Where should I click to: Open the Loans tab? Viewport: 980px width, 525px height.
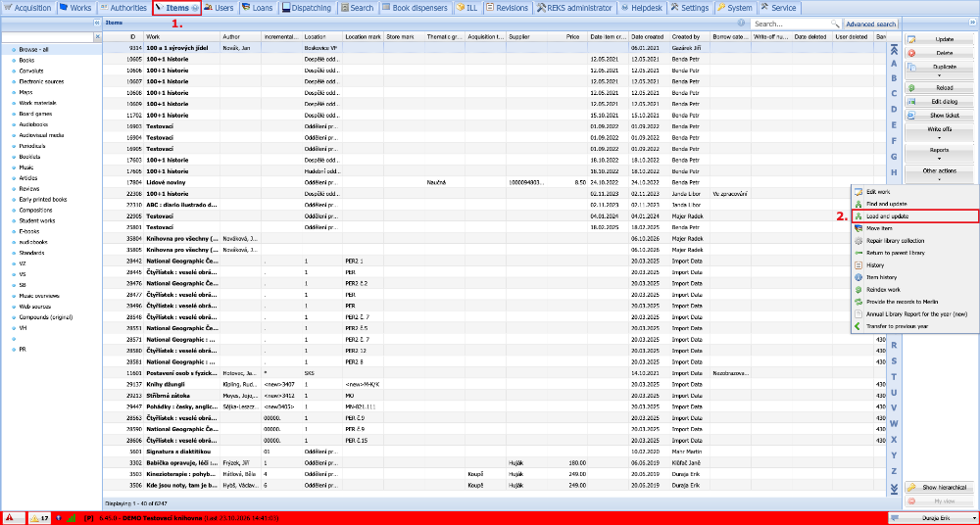pyautogui.click(x=258, y=8)
